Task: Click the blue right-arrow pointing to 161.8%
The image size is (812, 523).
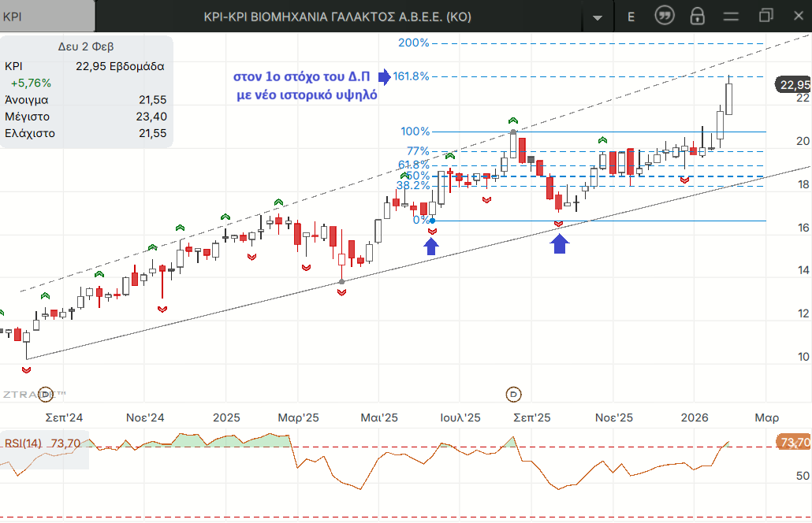Action: (384, 76)
